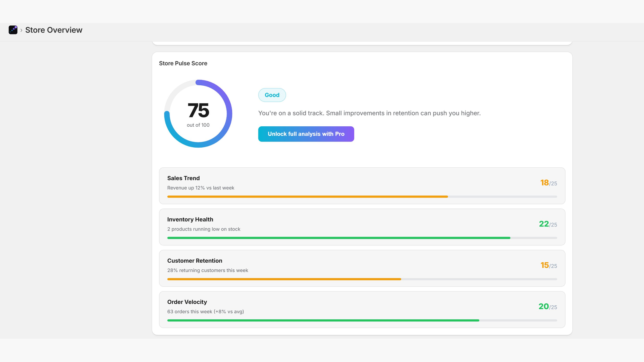Viewport: 644px width, 362px height.
Task: Click the Customer Retention progress bar
Action: [x=362, y=279]
